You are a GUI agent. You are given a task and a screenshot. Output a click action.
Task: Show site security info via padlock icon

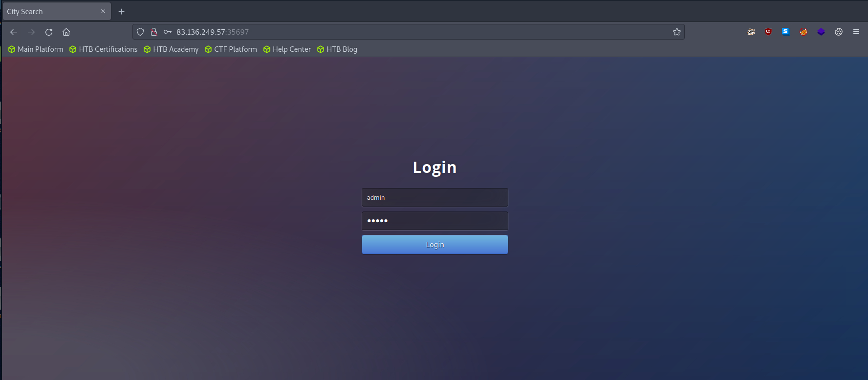[154, 32]
